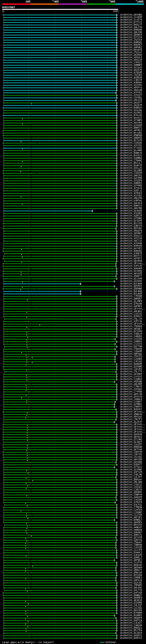Image resolution: width=146 pixels, height=644 pixels.
Task: Open hit UniRef100_Q5ENN6
Action: point(131,289)
